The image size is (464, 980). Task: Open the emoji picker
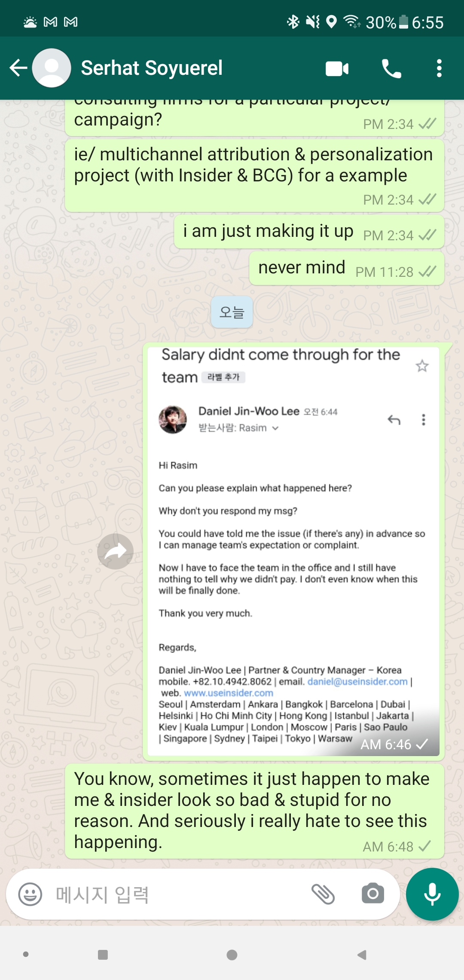(x=30, y=894)
